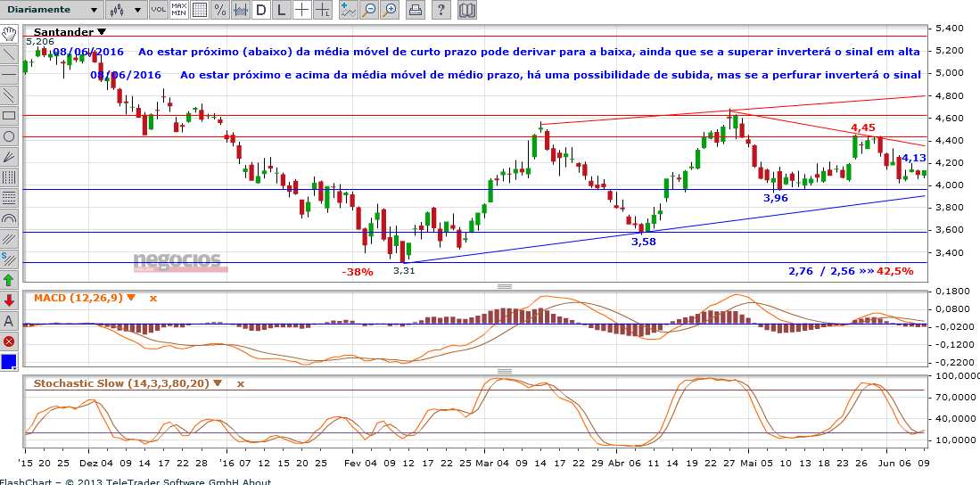Viewport: 980px width, 485px height.
Task: Select the arcs drawing tool
Action: (10, 218)
